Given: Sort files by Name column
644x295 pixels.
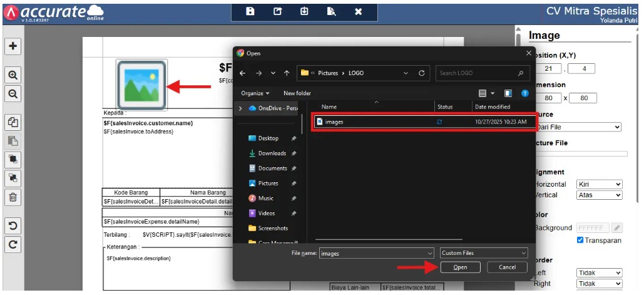Looking at the screenshot, I should (329, 107).
